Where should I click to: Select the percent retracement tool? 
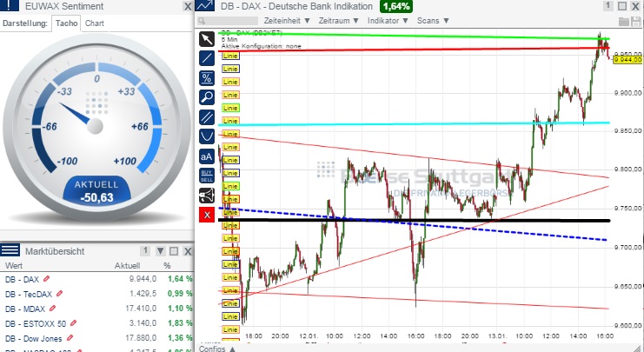click(x=207, y=78)
